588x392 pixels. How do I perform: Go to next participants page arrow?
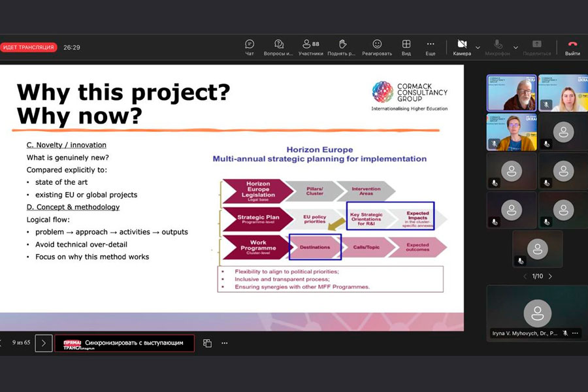pyautogui.click(x=550, y=276)
